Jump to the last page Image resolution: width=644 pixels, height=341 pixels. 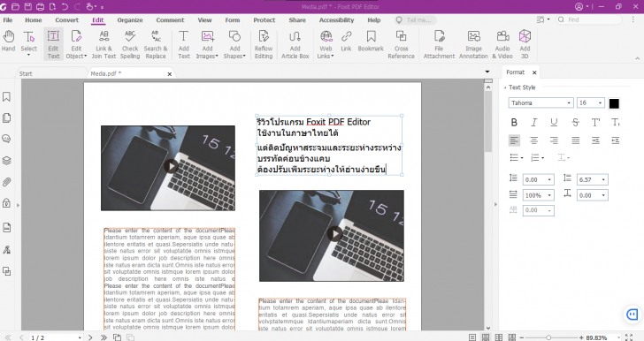(x=103, y=337)
